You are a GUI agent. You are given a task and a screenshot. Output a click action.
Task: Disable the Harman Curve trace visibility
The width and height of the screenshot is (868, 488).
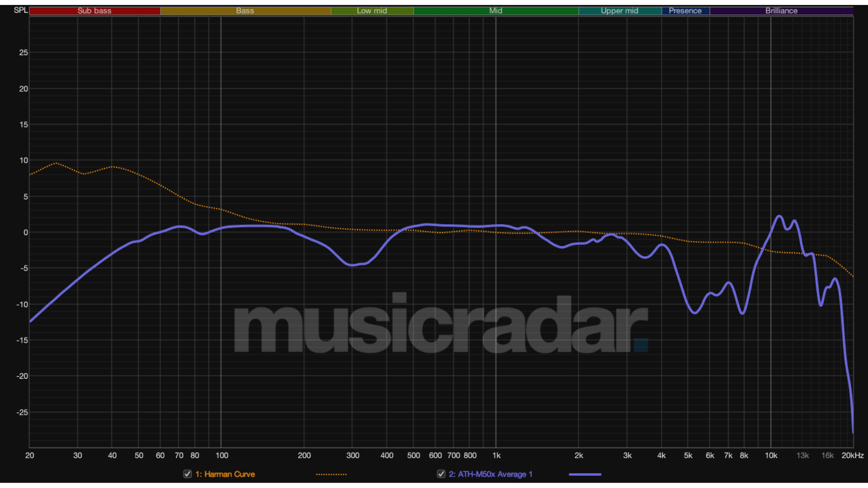coord(187,474)
